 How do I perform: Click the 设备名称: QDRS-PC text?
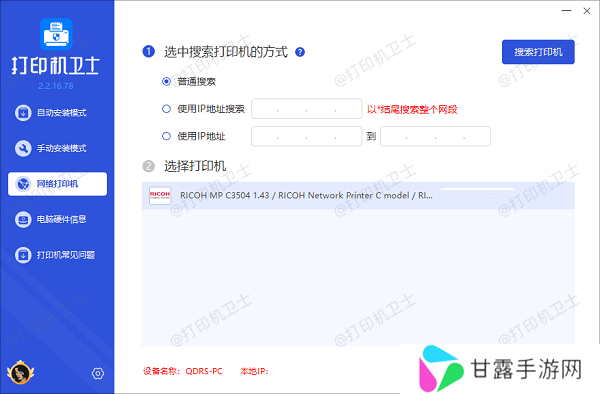click(183, 371)
